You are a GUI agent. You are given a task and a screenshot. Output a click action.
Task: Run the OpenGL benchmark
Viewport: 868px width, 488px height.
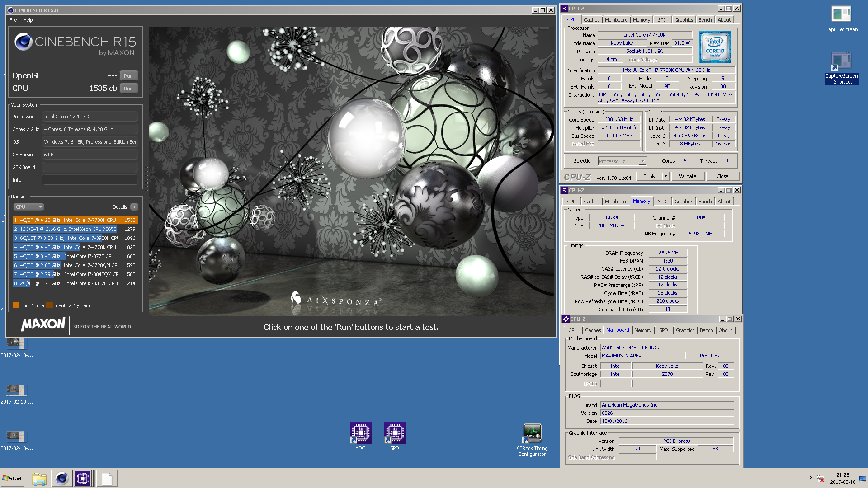tap(128, 76)
